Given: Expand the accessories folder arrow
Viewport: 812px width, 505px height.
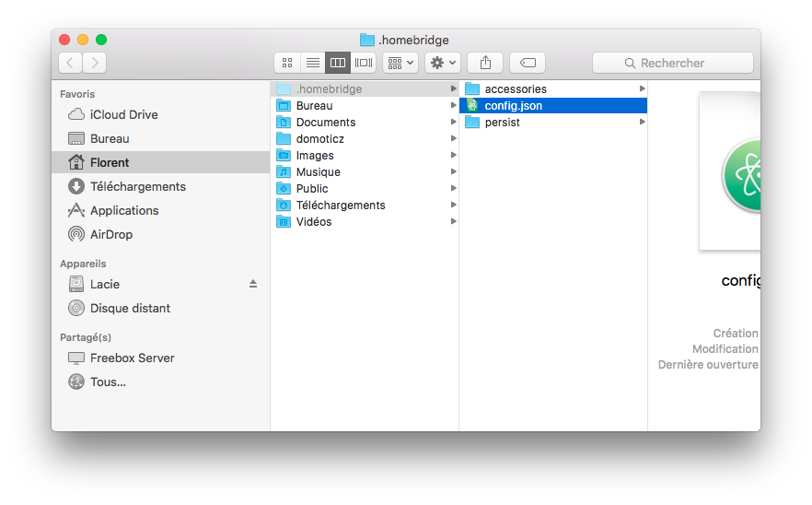Looking at the screenshot, I should coord(642,88).
